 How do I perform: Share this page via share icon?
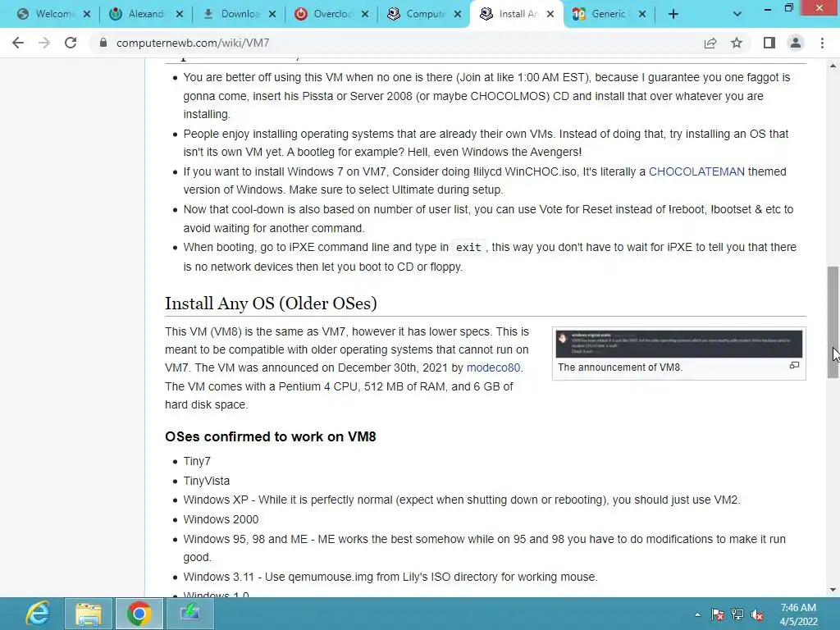(x=710, y=43)
